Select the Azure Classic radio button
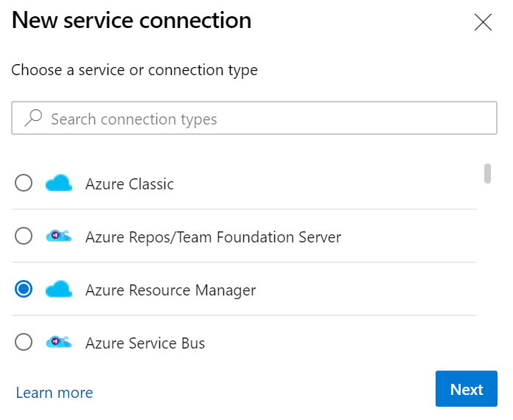 coord(24,183)
